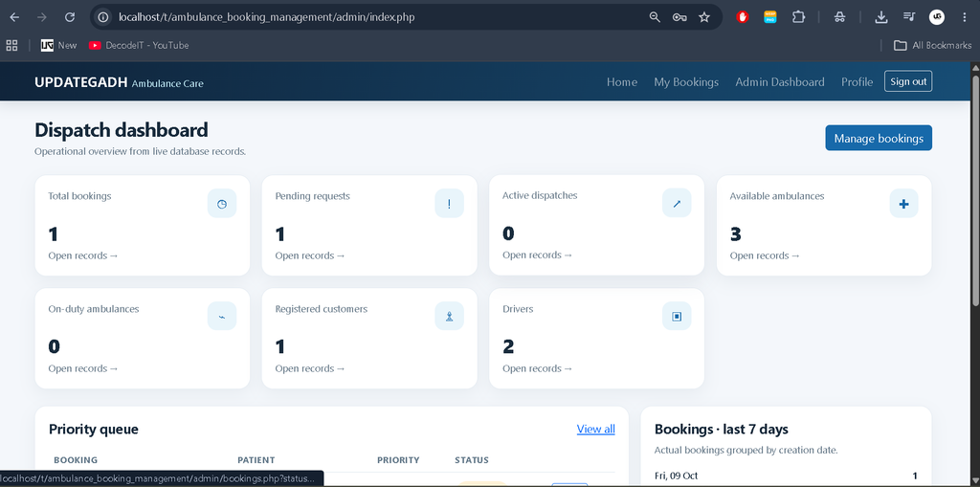Click the Pending requests exclamation icon
This screenshot has height=487, width=980.
coord(450,203)
